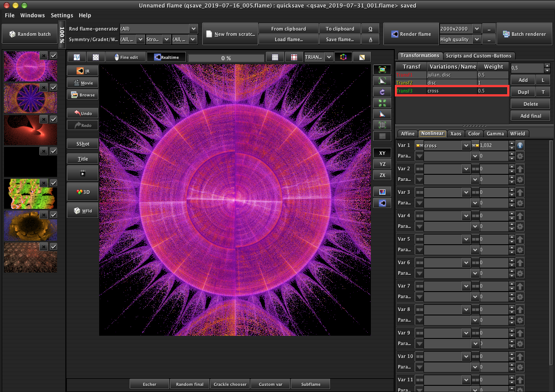
Task: Switch to the Xaos tab
Action: point(455,133)
